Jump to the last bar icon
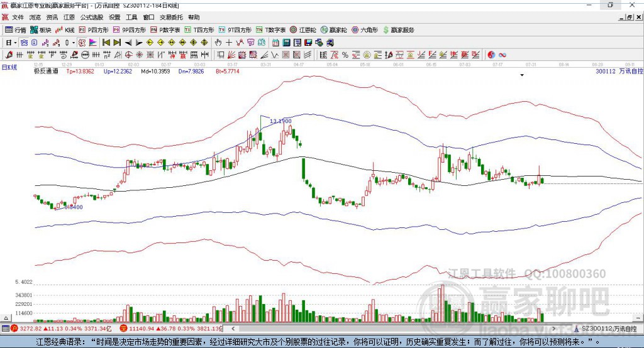The image size is (644, 348). coord(117,43)
